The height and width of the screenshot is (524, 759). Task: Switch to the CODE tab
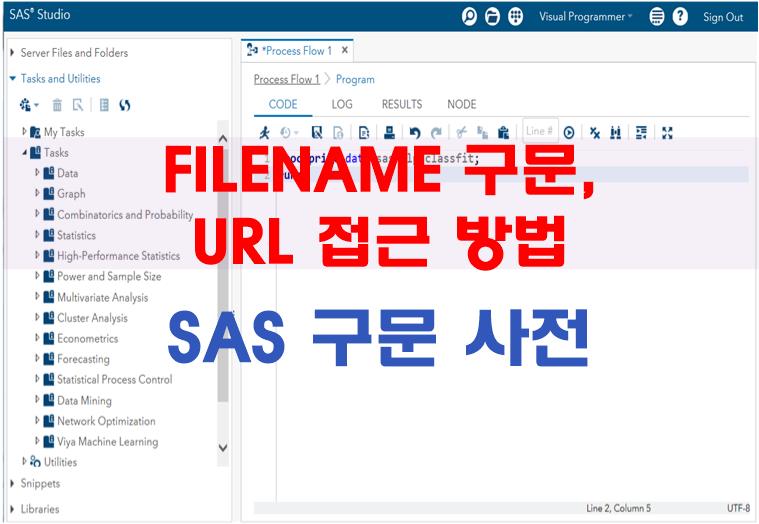pos(283,105)
